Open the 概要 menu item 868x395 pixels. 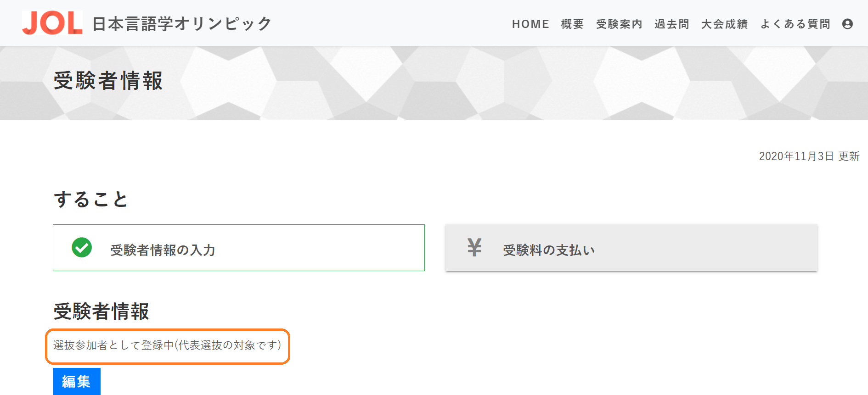572,24
